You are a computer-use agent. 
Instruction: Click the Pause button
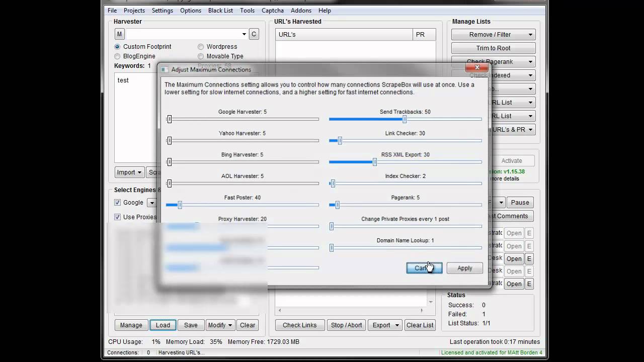click(x=520, y=203)
